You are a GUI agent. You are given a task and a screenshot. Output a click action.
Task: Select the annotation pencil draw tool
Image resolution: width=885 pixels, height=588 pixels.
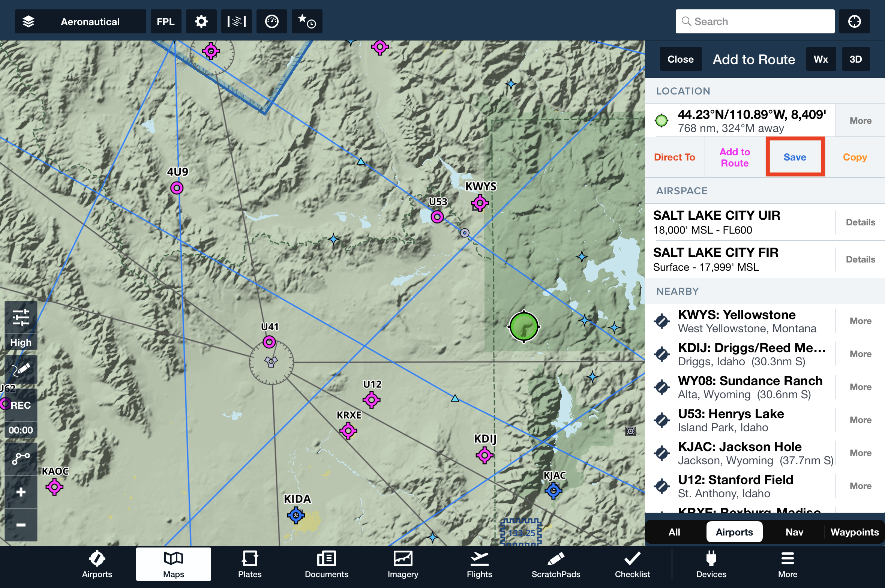coord(21,369)
